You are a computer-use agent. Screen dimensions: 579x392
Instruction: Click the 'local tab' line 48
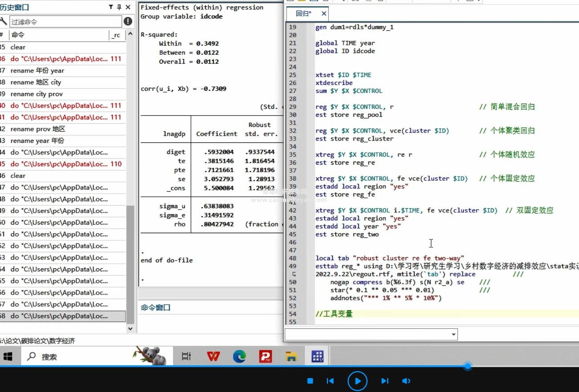(x=390, y=258)
